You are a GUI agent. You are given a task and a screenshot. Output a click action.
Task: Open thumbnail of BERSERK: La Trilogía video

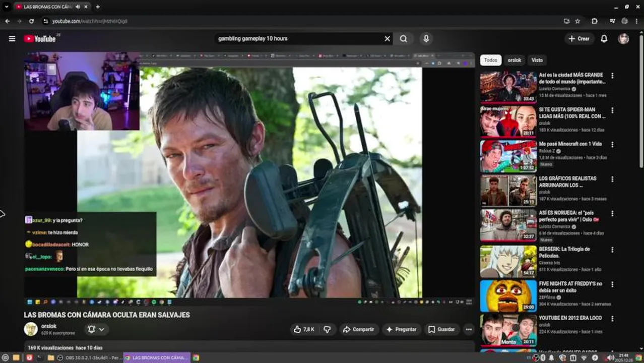click(x=508, y=262)
